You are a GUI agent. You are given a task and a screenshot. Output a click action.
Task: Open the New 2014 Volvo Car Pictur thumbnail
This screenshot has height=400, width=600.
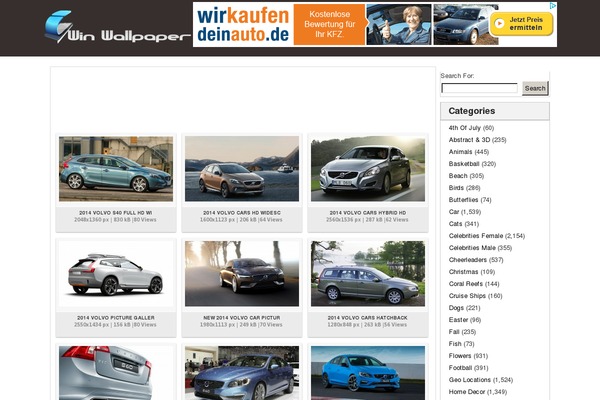point(242,274)
